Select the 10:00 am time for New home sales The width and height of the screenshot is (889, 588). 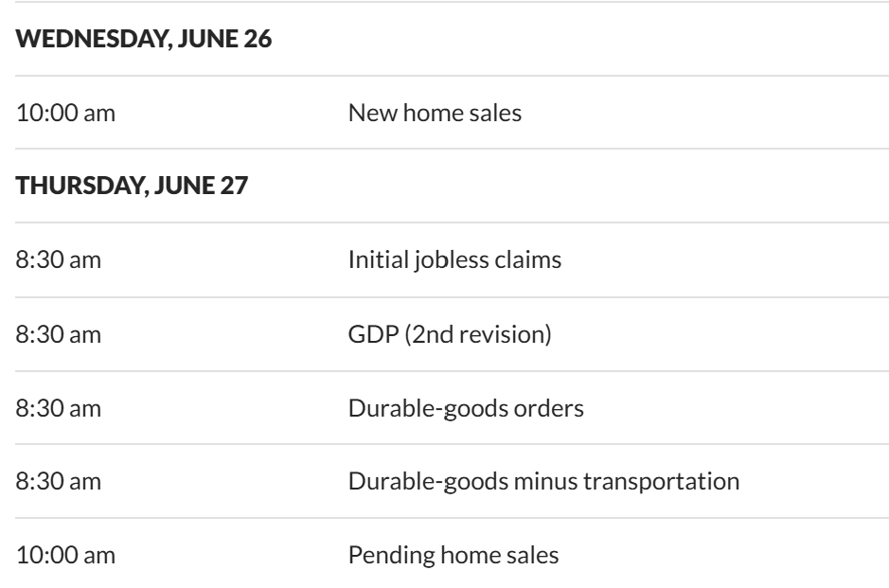click(66, 113)
